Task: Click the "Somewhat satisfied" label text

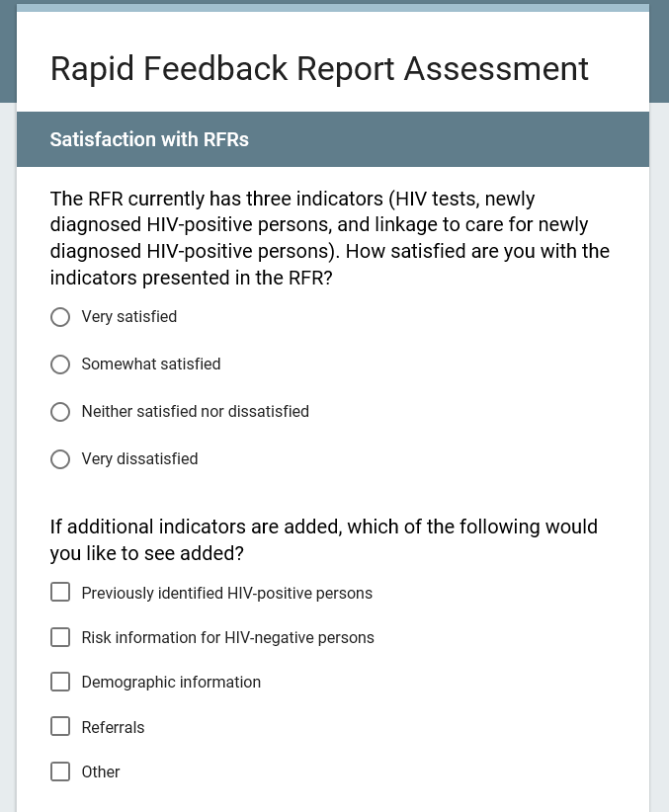Action: [151, 365]
